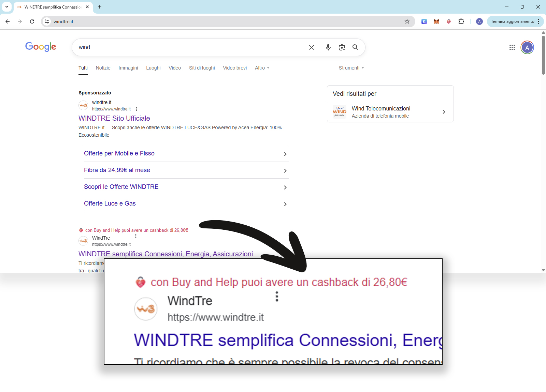Open the Google account avatar
Viewport: 546px width, 392px height.
coord(527,47)
